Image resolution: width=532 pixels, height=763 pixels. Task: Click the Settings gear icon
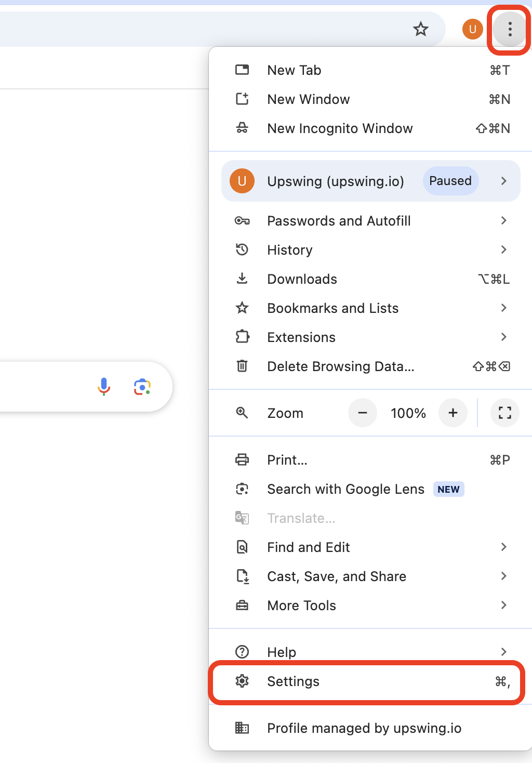tap(242, 681)
